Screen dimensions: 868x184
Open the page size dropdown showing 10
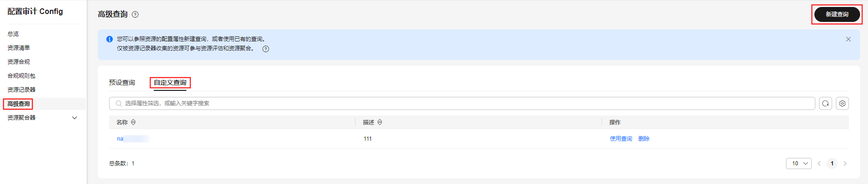[799, 164]
